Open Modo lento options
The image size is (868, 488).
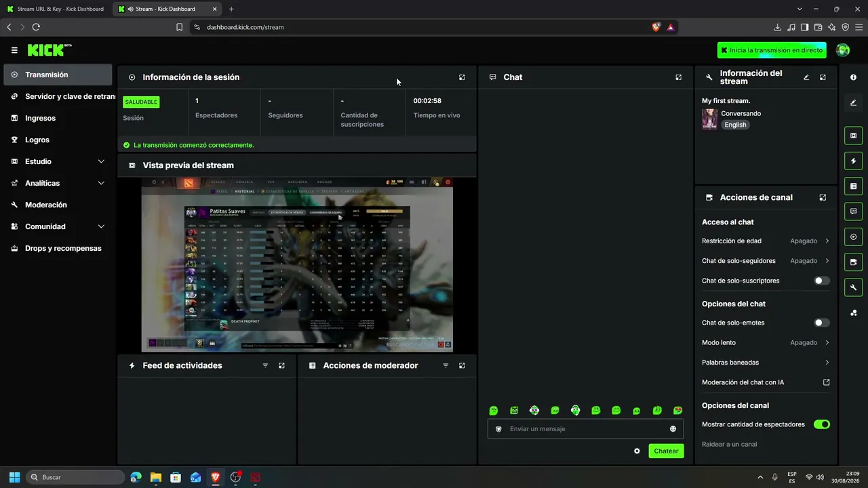pyautogui.click(x=766, y=343)
